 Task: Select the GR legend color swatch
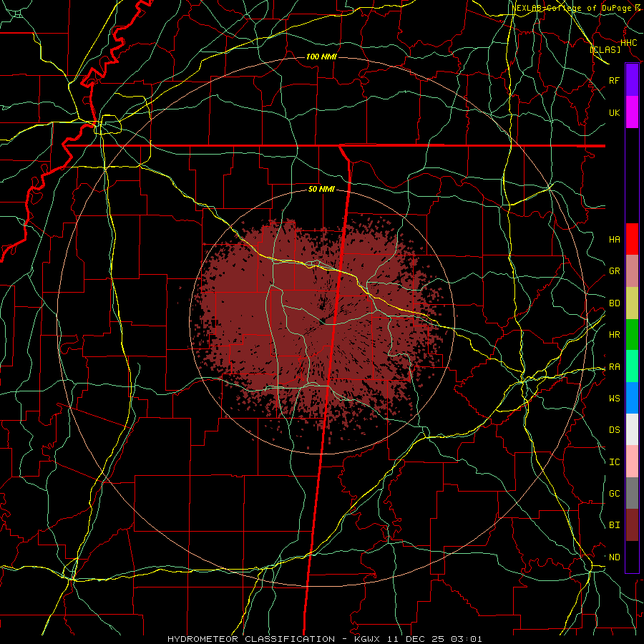point(632,271)
